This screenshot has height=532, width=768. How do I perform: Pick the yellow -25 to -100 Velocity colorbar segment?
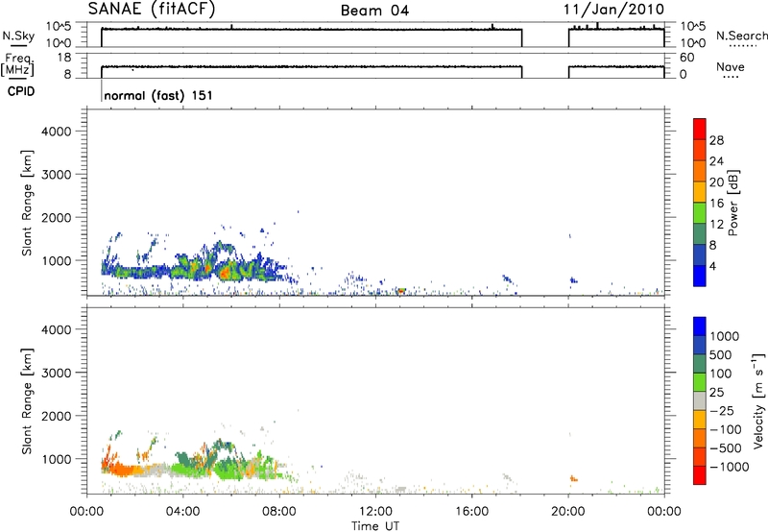click(700, 420)
